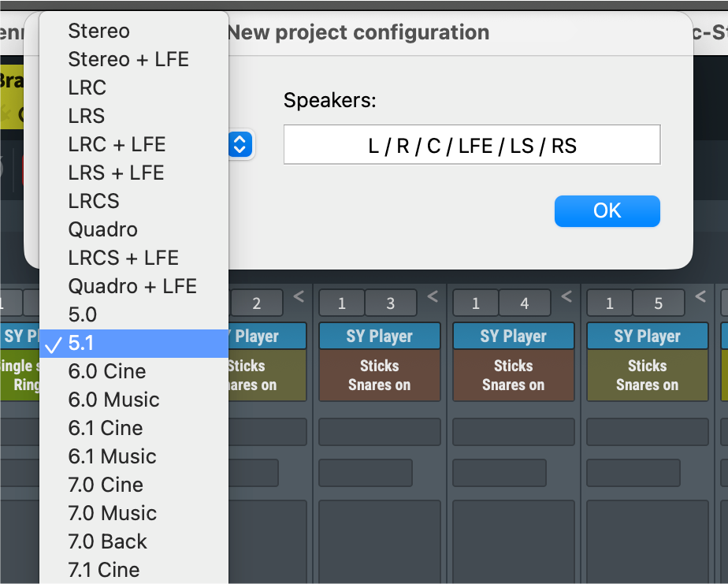Open SY Player slot on channel 1/3
Viewport: 728px width, 584px height.
tap(380, 337)
